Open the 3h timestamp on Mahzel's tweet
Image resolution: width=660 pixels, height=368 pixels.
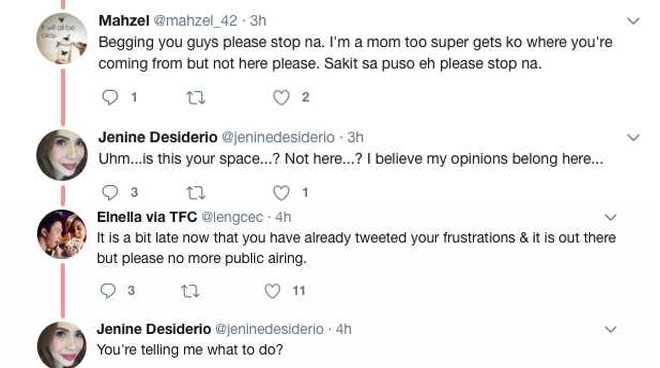[258, 21]
